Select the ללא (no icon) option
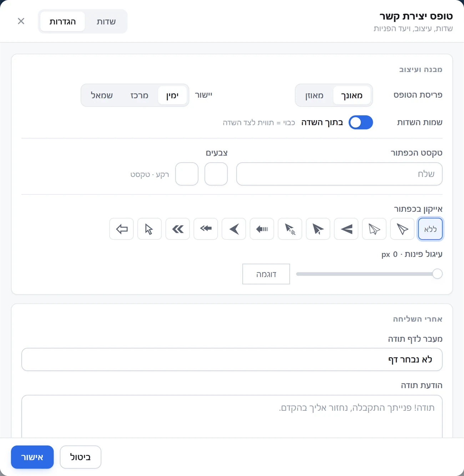This screenshot has height=476, width=464. pyautogui.click(x=430, y=229)
